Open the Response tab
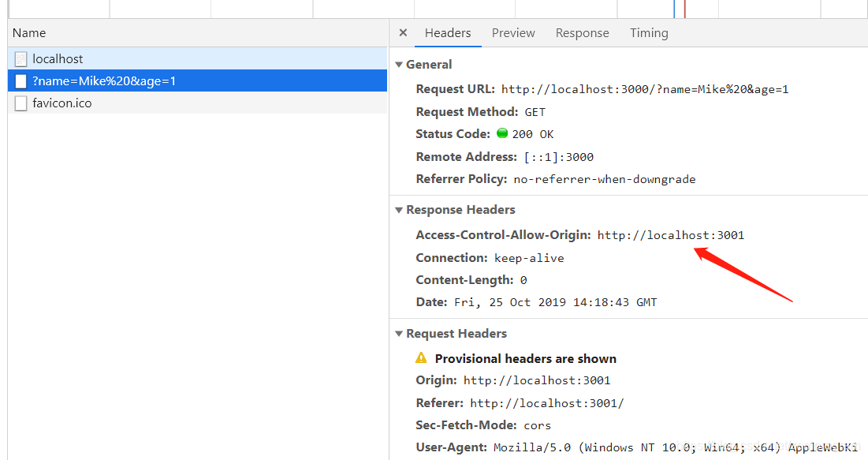This screenshot has width=868, height=460. coord(583,32)
